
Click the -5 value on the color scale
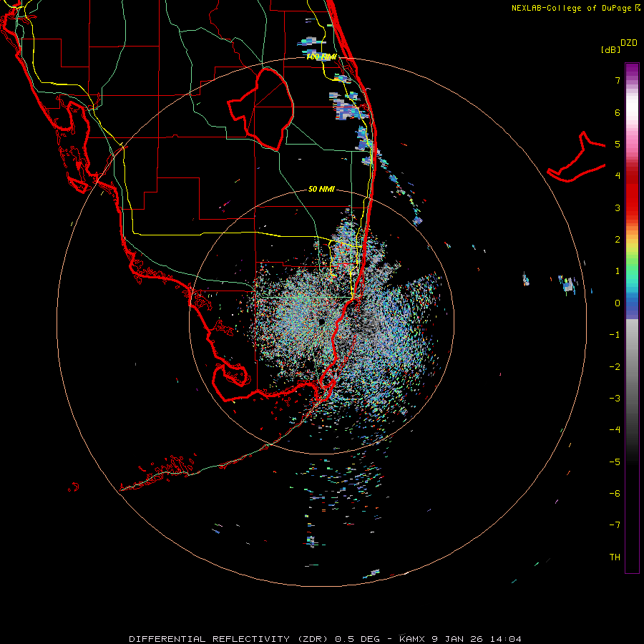tap(615, 462)
